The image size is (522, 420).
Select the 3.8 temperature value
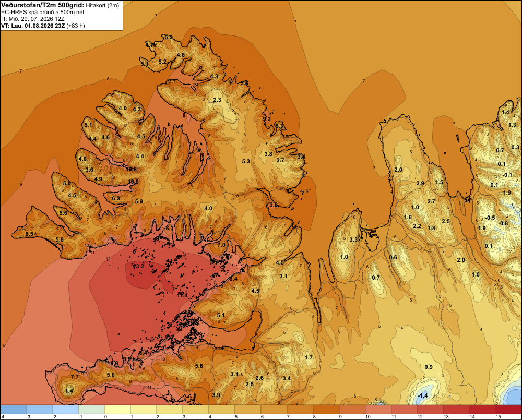click(268, 154)
